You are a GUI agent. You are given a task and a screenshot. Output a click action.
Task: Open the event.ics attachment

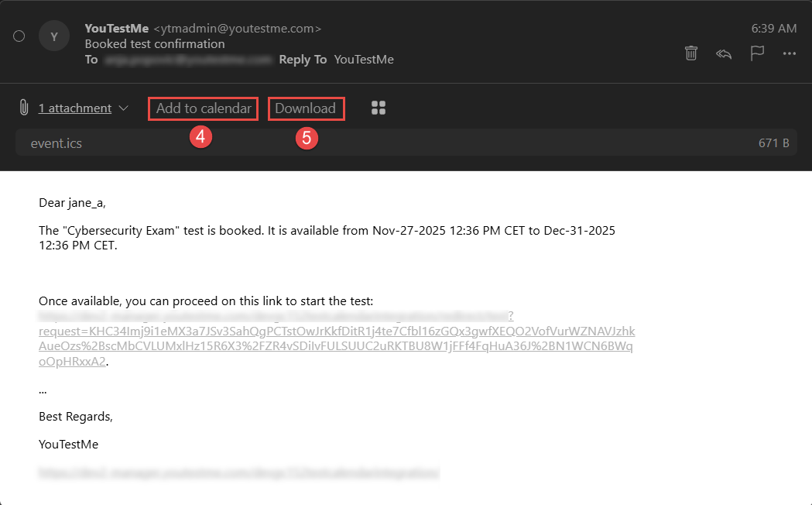pyautogui.click(x=57, y=143)
